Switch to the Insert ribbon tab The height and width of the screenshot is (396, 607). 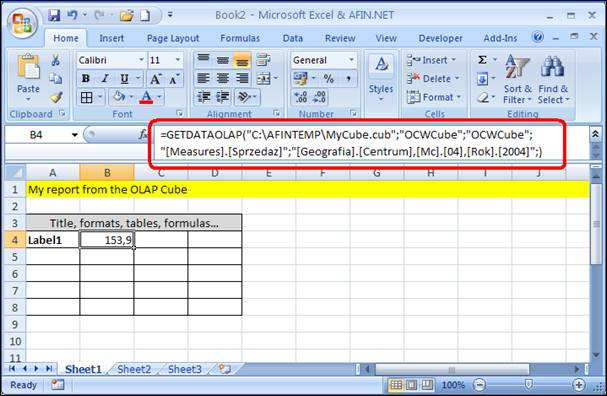(111, 38)
